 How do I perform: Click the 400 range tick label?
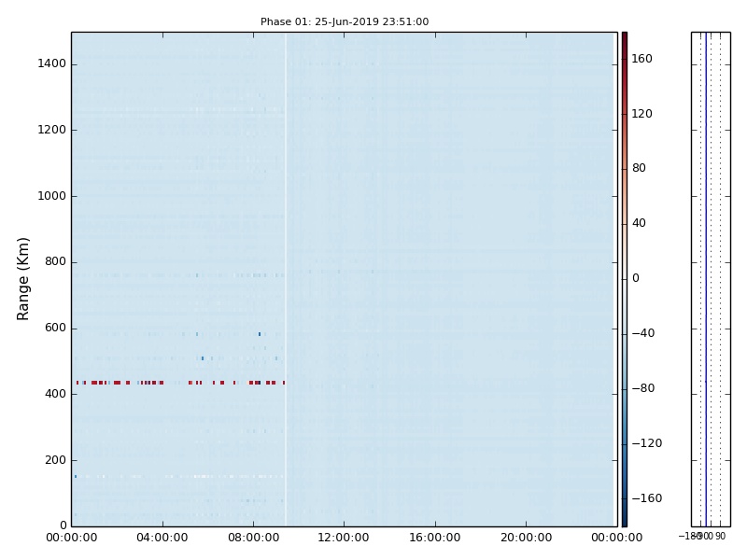point(55,394)
